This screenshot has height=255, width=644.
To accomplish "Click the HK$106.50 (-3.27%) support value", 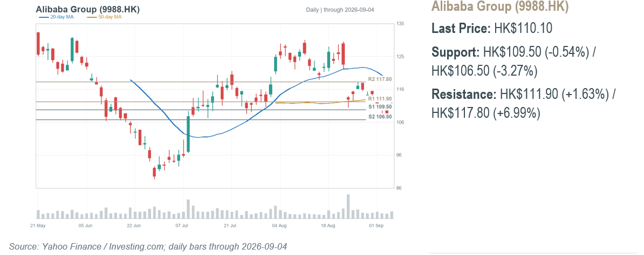I will (485, 71).
